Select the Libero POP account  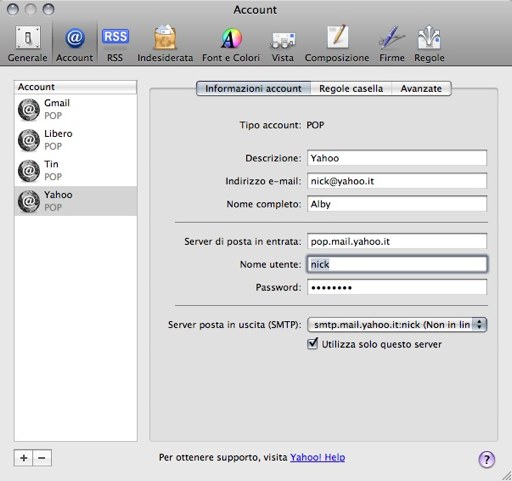click(x=76, y=140)
